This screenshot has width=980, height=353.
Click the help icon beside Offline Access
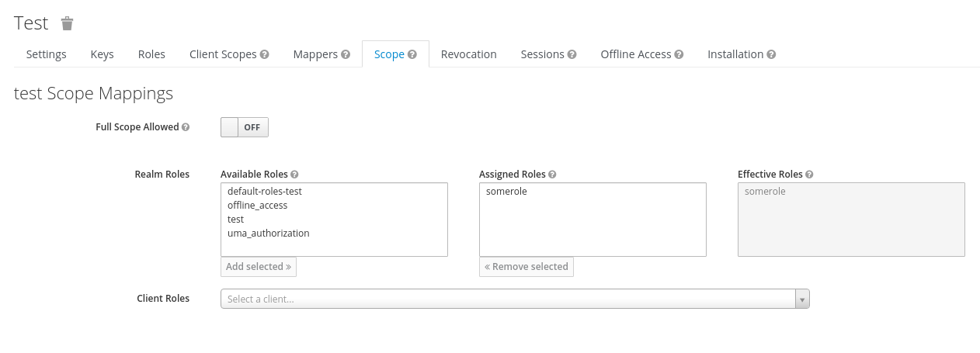point(679,55)
